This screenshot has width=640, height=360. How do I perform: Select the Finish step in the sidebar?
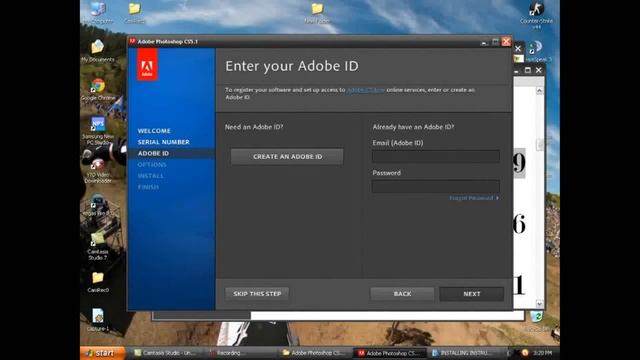148,187
